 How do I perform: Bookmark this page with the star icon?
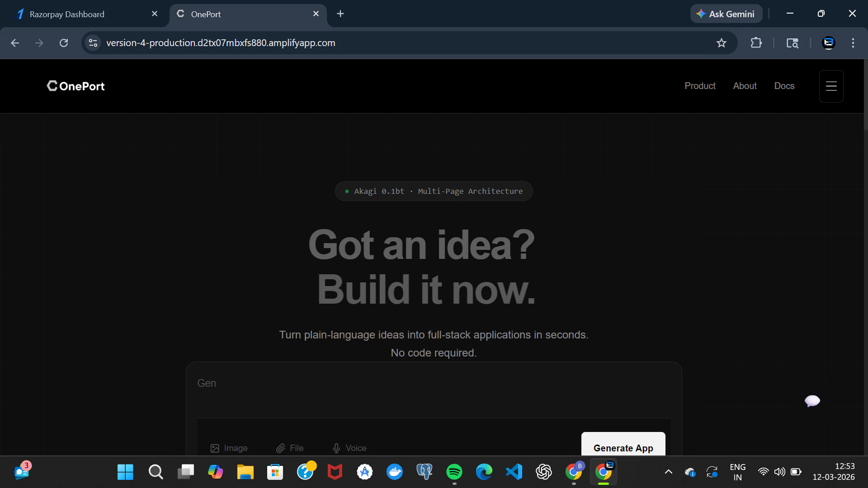pyautogui.click(x=721, y=43)
